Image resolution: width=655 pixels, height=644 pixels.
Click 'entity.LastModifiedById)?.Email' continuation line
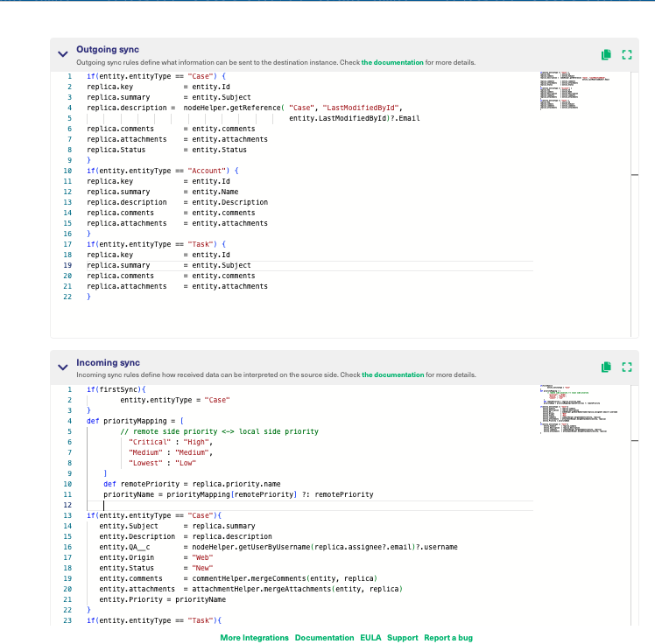pyautogui.click(x=355, y=118)
